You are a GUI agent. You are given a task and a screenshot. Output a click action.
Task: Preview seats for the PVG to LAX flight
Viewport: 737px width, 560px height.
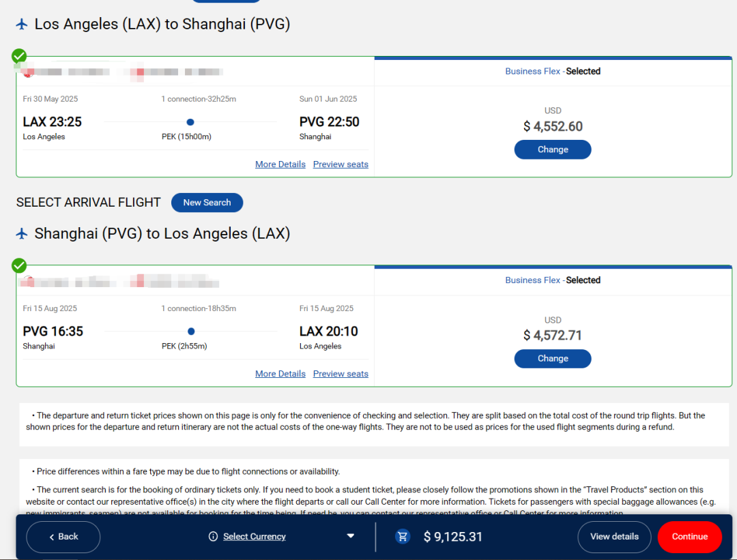[x=341, y=374]
